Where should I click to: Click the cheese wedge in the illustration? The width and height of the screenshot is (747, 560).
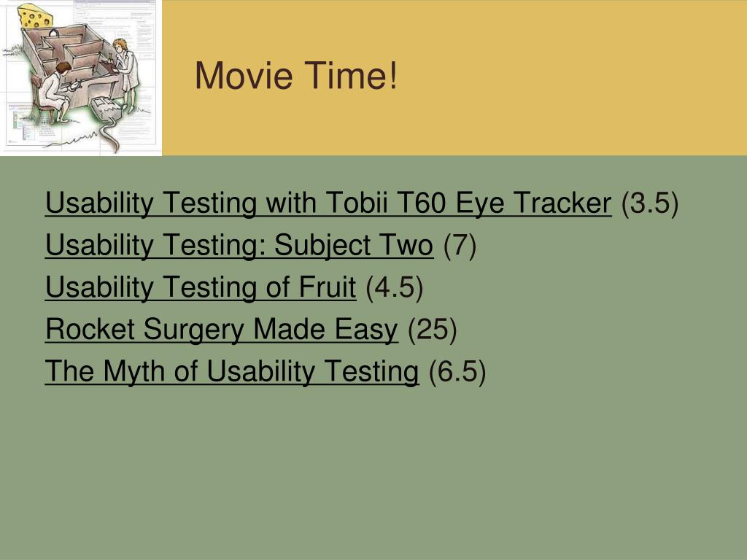35,15
